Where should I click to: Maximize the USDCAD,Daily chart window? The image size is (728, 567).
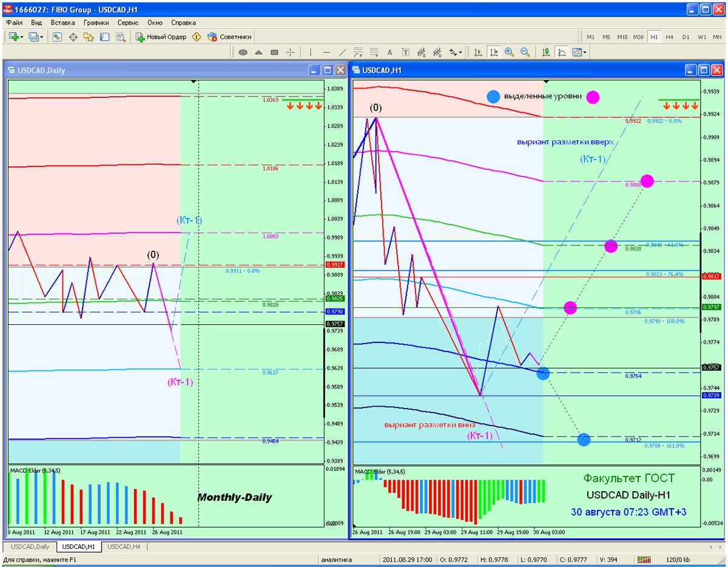coord(328,70)
